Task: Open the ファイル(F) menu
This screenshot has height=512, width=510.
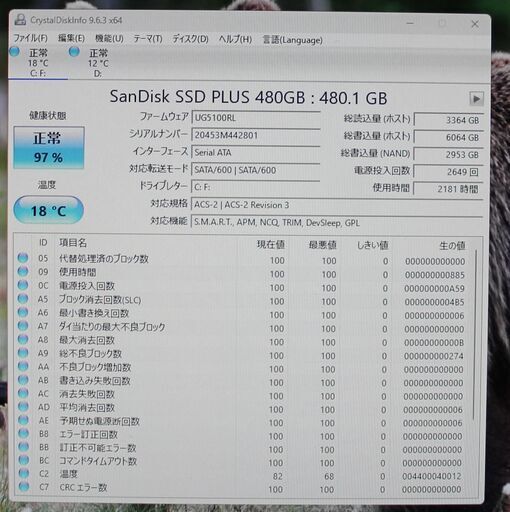Action: point(30,38)
